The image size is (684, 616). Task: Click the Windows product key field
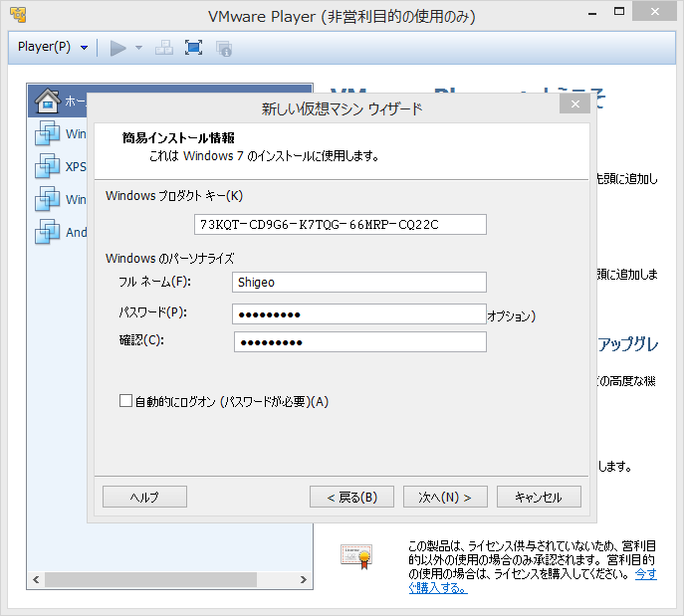[341, 225]
